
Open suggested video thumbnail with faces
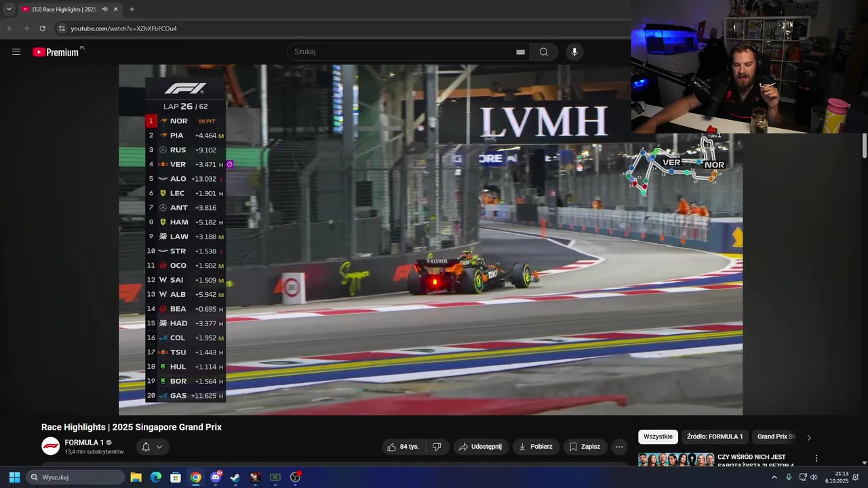click(x=676, y=460)
